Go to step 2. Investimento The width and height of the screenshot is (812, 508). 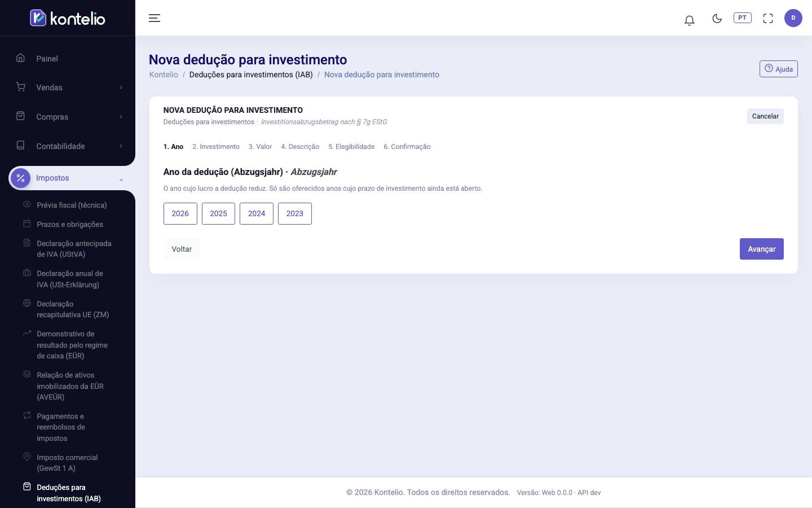pos(216,147)
